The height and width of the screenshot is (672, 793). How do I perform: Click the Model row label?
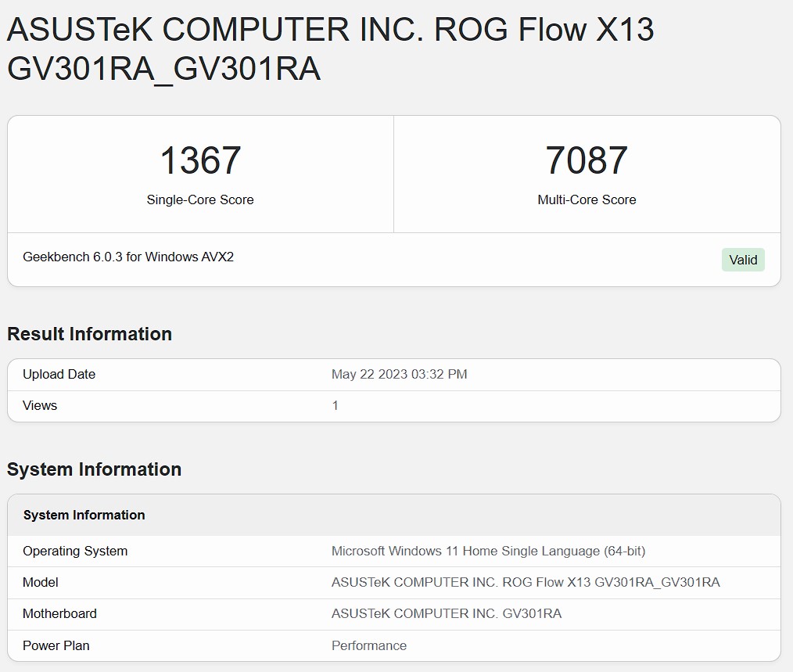coord(41,582)
